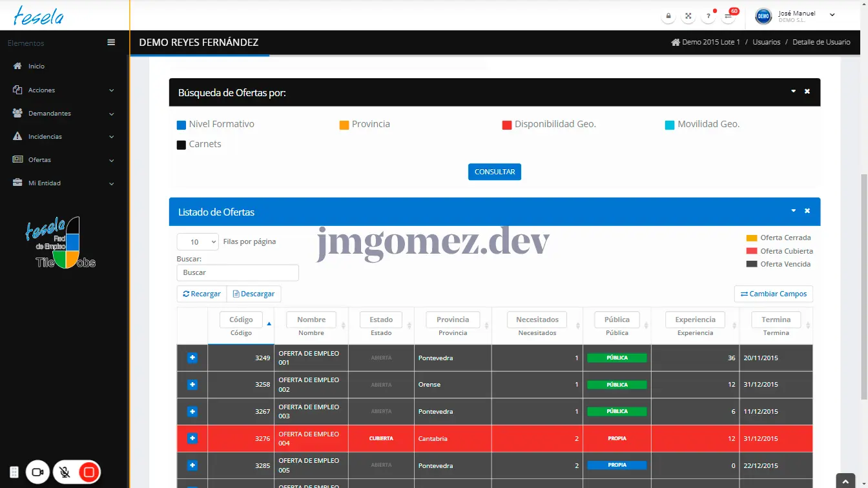Click the scroll-to-top arrow button
Image resolution: width=868 pixels, height=488 pixels.
click(845, 481)
